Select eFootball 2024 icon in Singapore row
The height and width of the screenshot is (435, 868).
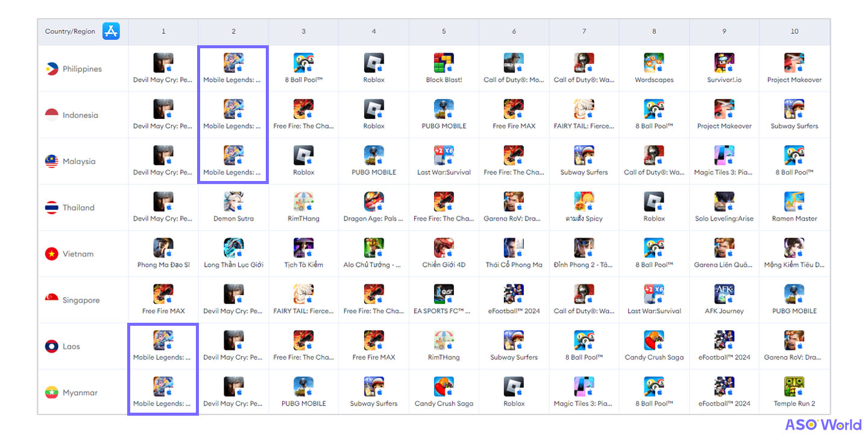[x=514, y=294]
